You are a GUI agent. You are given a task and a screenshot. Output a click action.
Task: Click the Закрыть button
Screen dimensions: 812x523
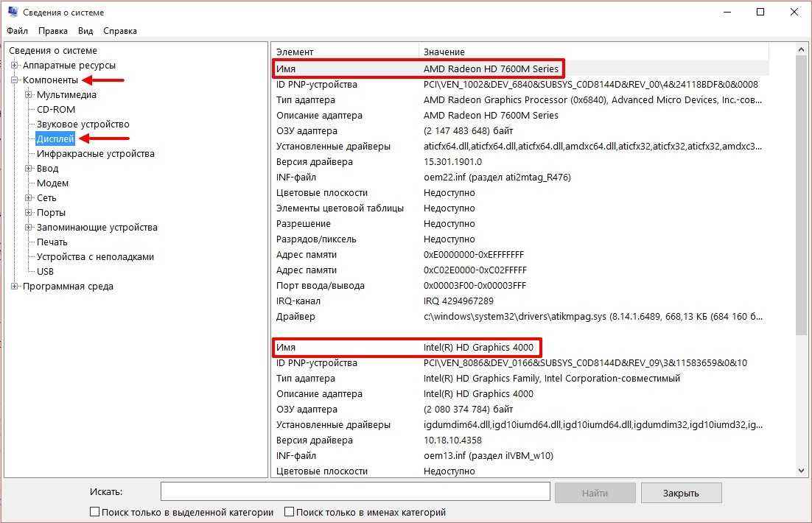681,493
